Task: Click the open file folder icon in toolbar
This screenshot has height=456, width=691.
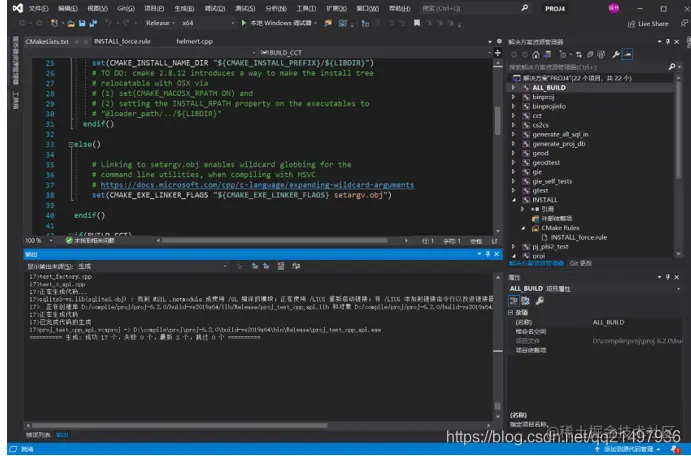Action: (71, 23)
